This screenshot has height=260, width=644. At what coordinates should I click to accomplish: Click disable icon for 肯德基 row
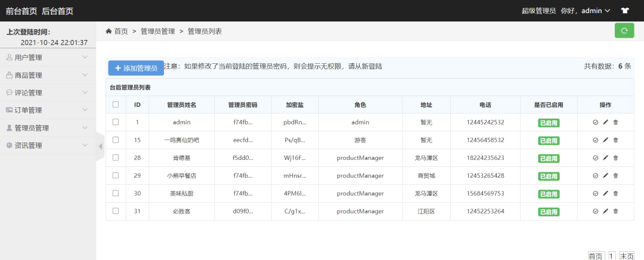tap(595, 157)
